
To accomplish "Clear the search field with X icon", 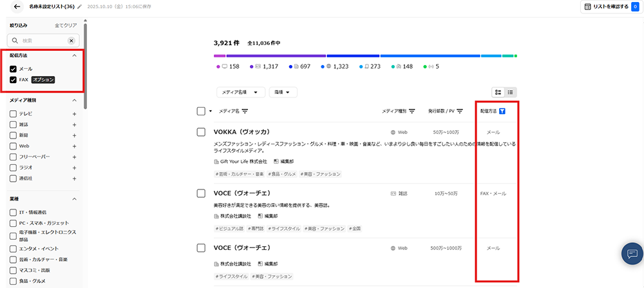I will click(x=71, y=41).
